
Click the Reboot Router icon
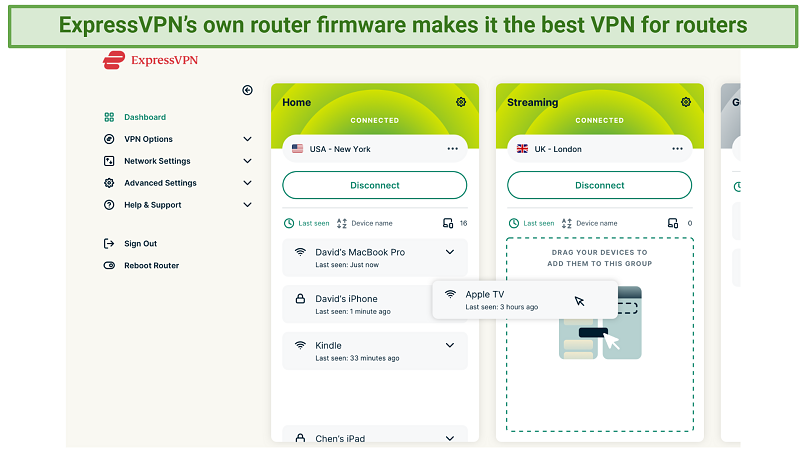click(x=110, y=266)
